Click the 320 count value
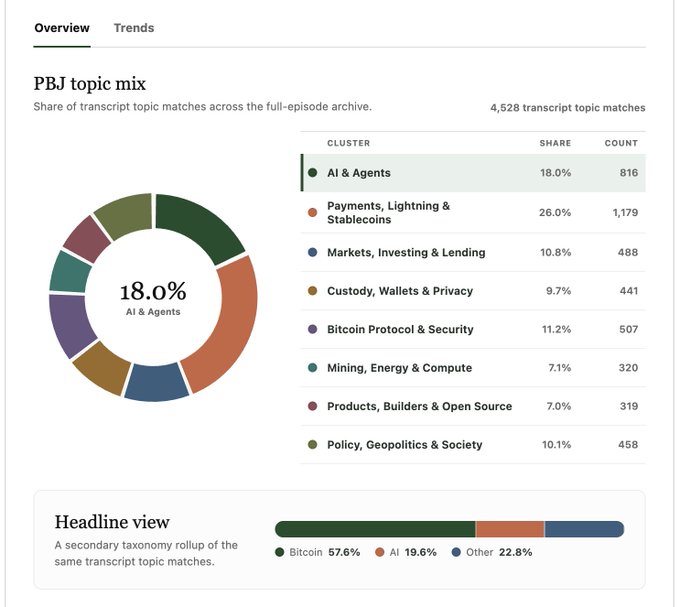The height and width of the screenshot is (607, 680). tap(628, 368)
